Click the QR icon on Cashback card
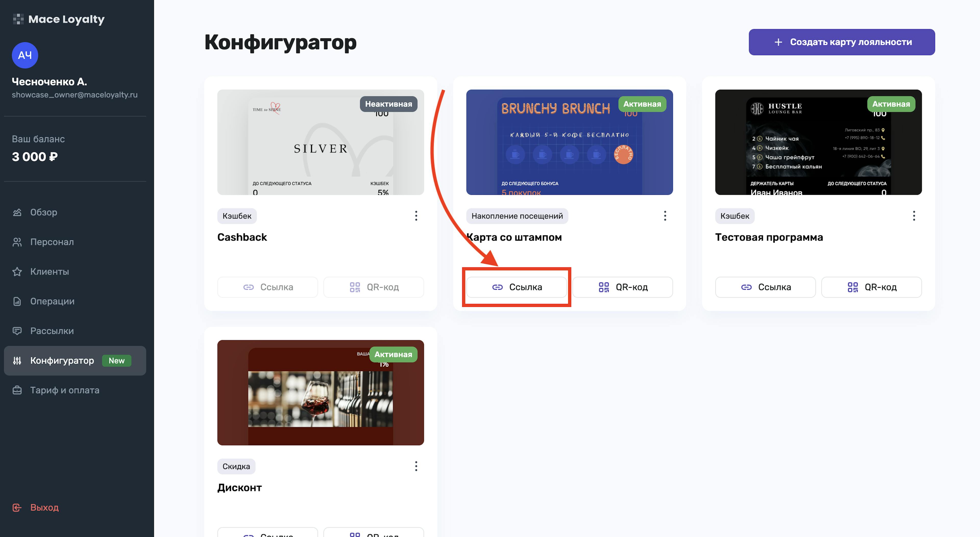 tap(354, 287)
